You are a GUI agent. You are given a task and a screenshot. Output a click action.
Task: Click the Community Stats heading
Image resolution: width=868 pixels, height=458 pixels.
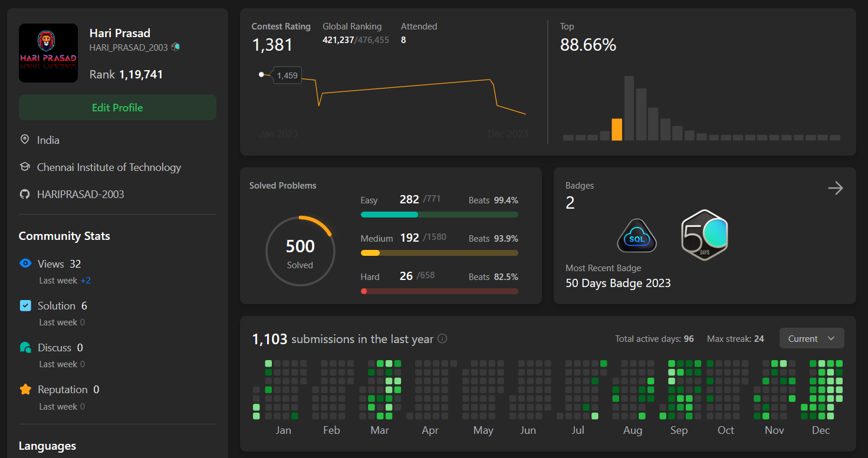coord(64,236)
